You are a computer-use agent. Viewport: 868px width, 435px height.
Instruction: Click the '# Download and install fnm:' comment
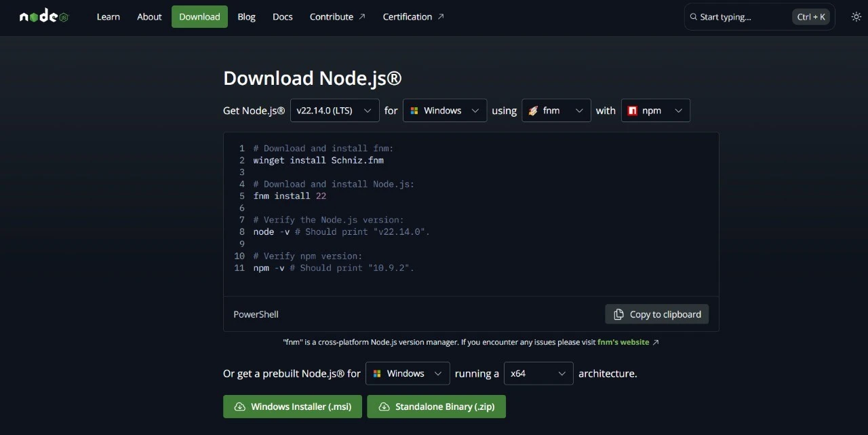[323, 149]
